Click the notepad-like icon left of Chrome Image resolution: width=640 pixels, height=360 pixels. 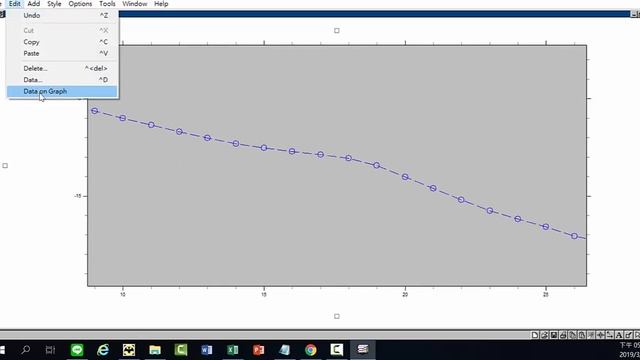pos(284,350)
